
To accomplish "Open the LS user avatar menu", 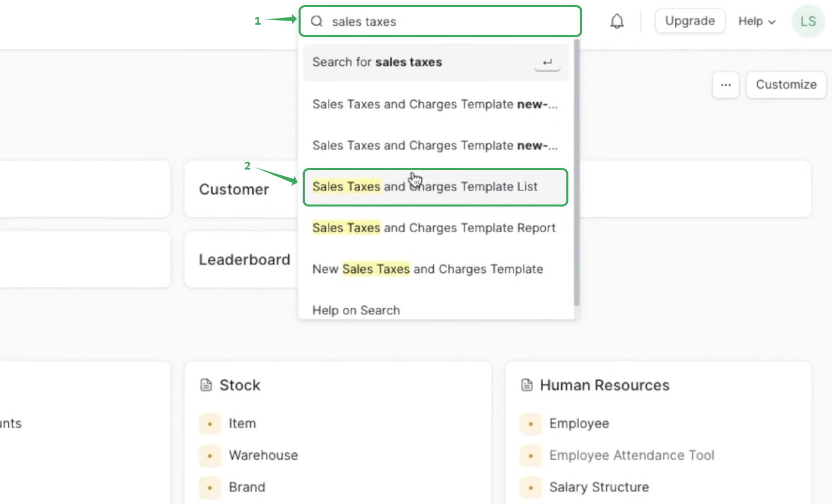I will click(x=808, y=22).
